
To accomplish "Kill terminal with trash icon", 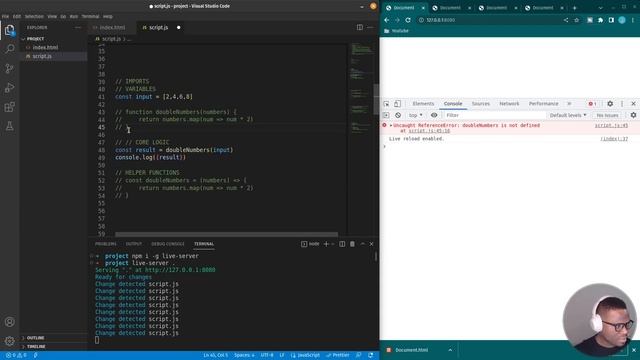I will (352, 244).
